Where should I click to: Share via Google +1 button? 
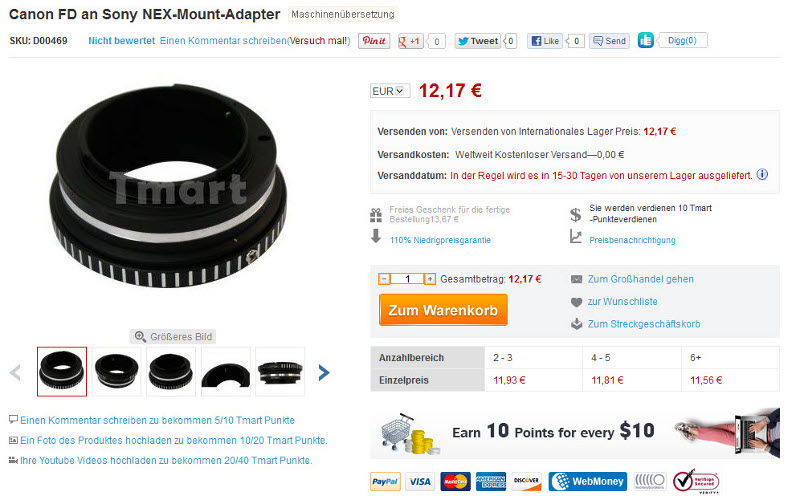pyautogui.click(x=410, y=41)
